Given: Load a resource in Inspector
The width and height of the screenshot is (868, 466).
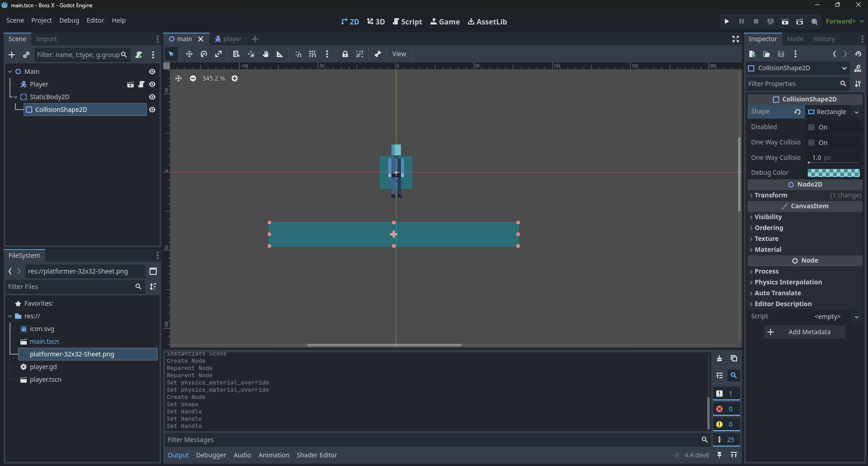Looking at the screenshot, I should [767, 54].
